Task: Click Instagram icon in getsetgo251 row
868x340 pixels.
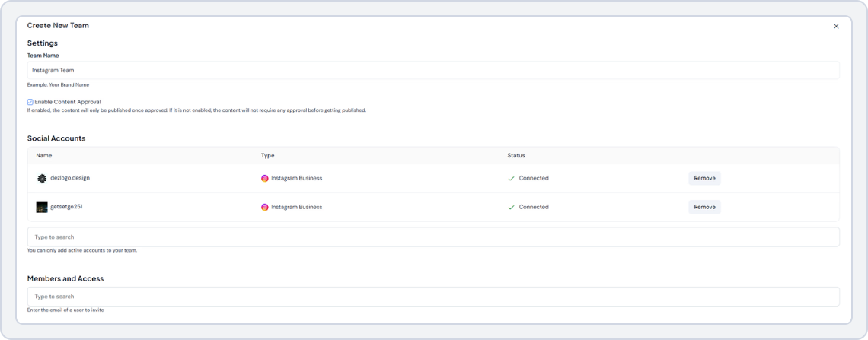Action: pyautogui.click(x=265, y=208)
